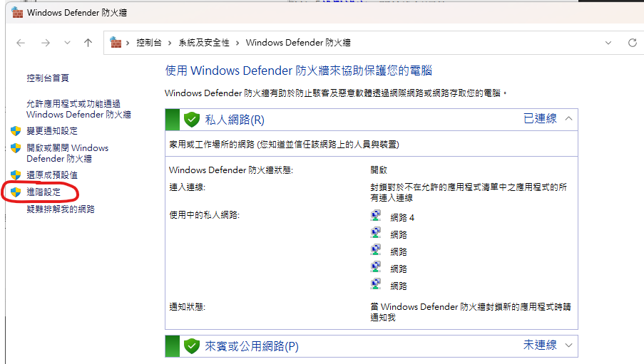Viewport: 644px width, 364px height.
Task: Click the network icon next to 網路 4
Action: coord(376,217)
